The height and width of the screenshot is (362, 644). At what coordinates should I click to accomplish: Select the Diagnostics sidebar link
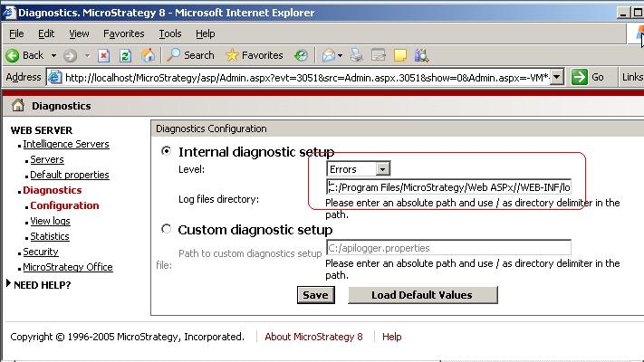pos(53,190)
